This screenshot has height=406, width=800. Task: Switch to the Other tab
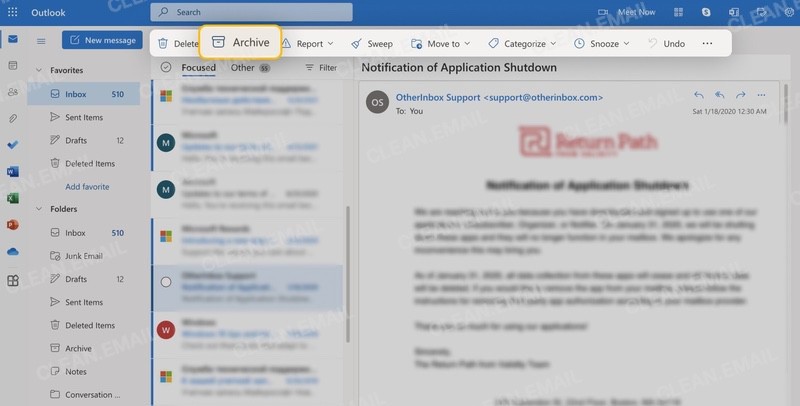coord(243,68)
